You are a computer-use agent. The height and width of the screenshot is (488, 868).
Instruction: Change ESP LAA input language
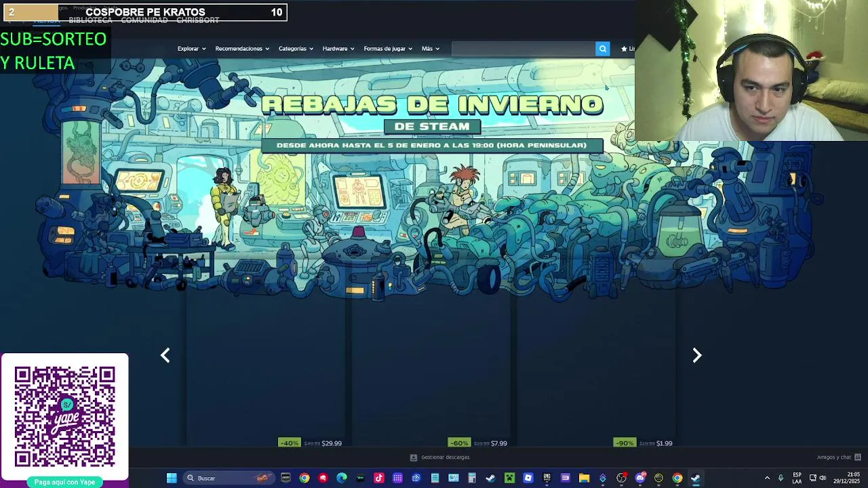797,479
